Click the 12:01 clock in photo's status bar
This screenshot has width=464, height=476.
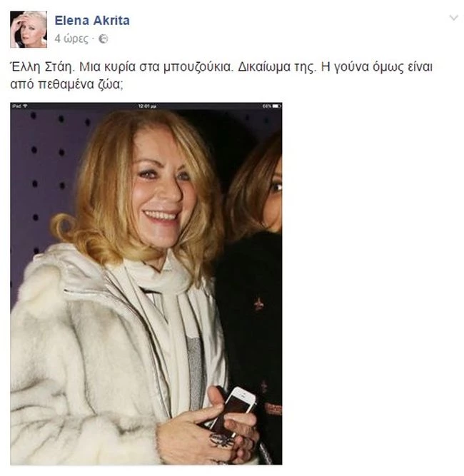coord(147,106)
